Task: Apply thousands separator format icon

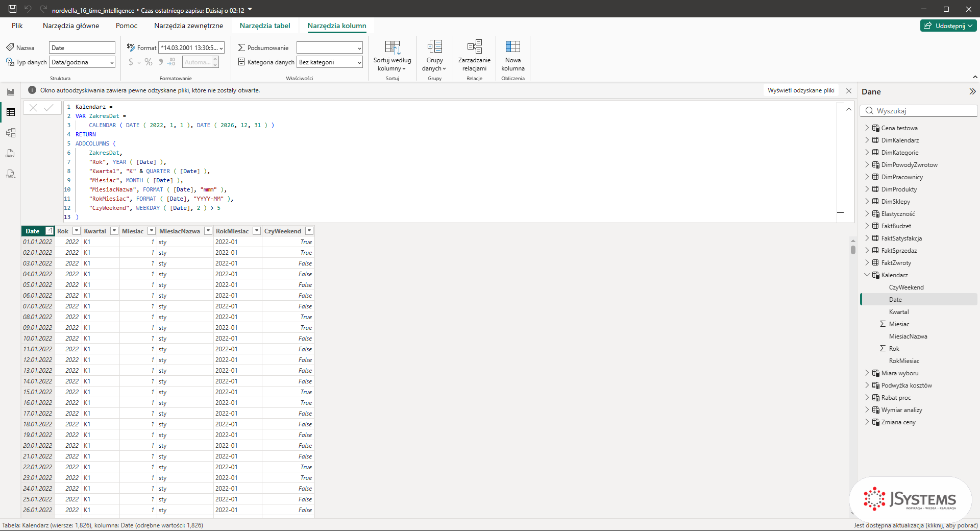Action: click(x=161, y=62)
